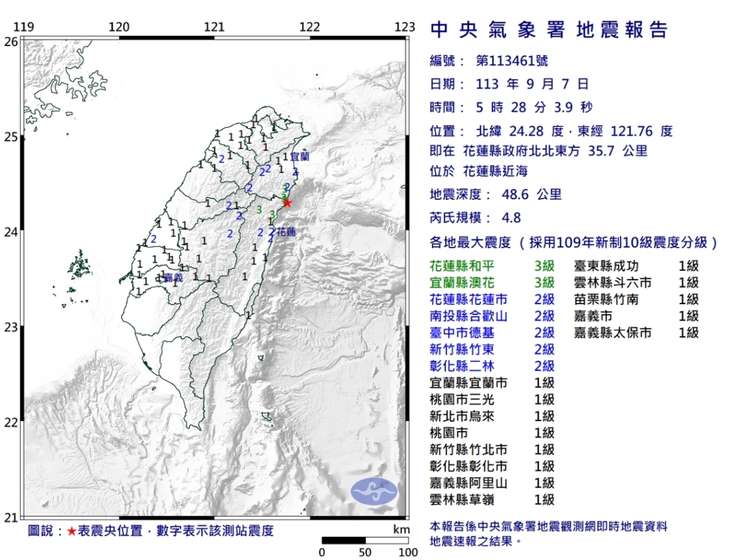Viewport: 747px width, 560px height.
Task: Click the row 新竹縣竹東 2級
Action: pos(492,350)
